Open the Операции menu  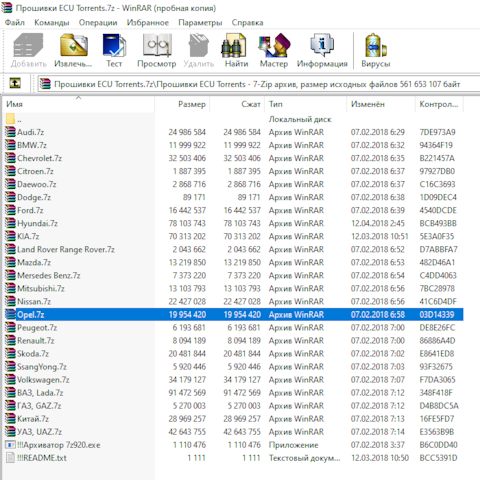(98, 23)
